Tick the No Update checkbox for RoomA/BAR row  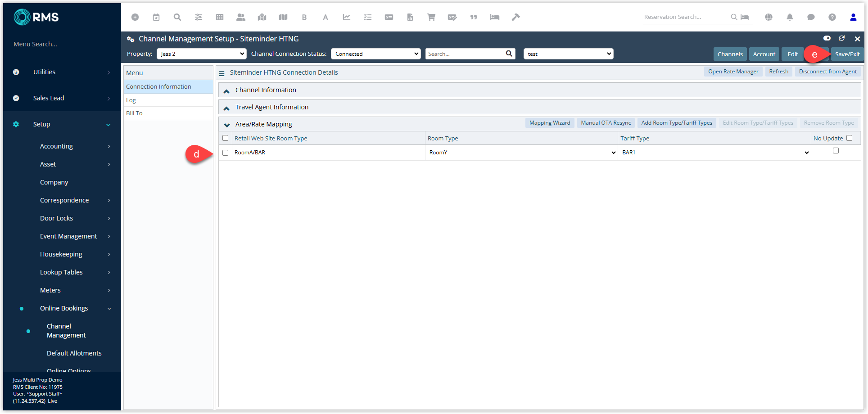836,151
